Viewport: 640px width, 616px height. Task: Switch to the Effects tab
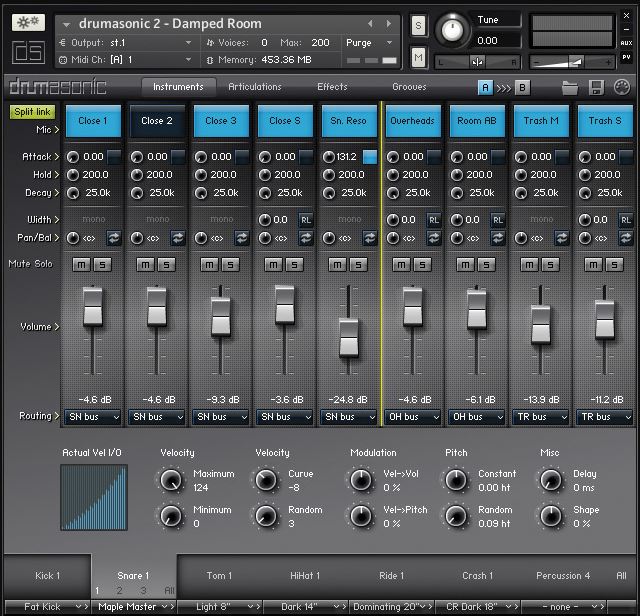(332, 87)
